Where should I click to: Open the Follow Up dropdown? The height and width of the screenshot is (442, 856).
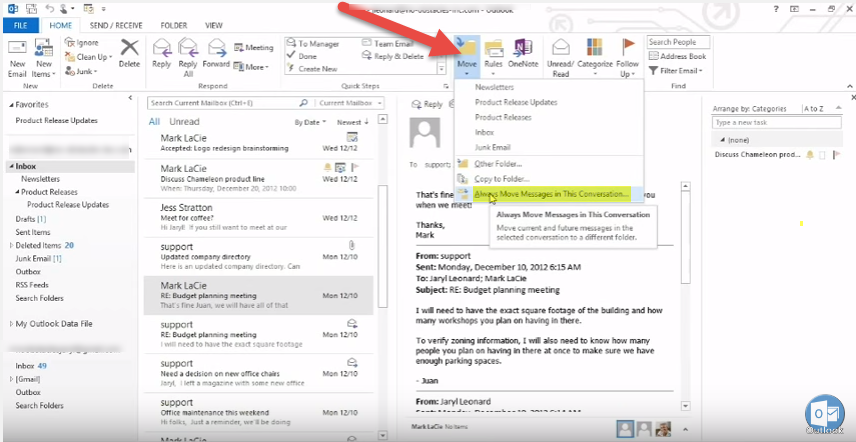point(628,57)
